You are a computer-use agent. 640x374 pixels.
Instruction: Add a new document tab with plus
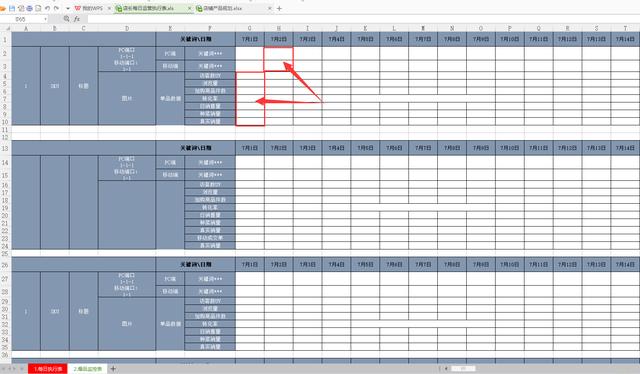pos(279,8)
